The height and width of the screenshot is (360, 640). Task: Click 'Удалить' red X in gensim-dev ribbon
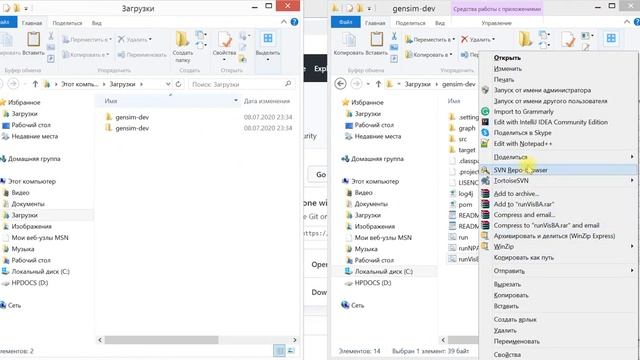(464, 39)
